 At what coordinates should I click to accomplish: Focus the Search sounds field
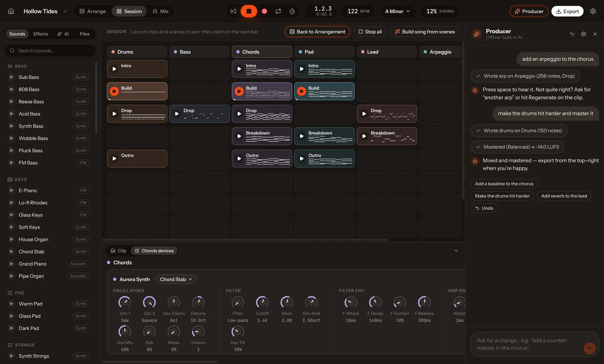(x=50, y=51)
